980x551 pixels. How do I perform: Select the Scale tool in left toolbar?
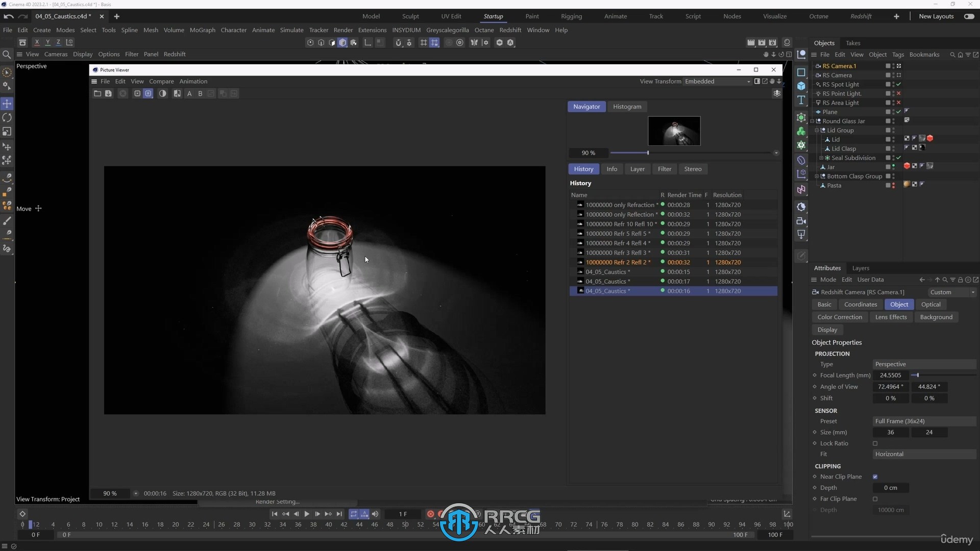tap(7, 132)
